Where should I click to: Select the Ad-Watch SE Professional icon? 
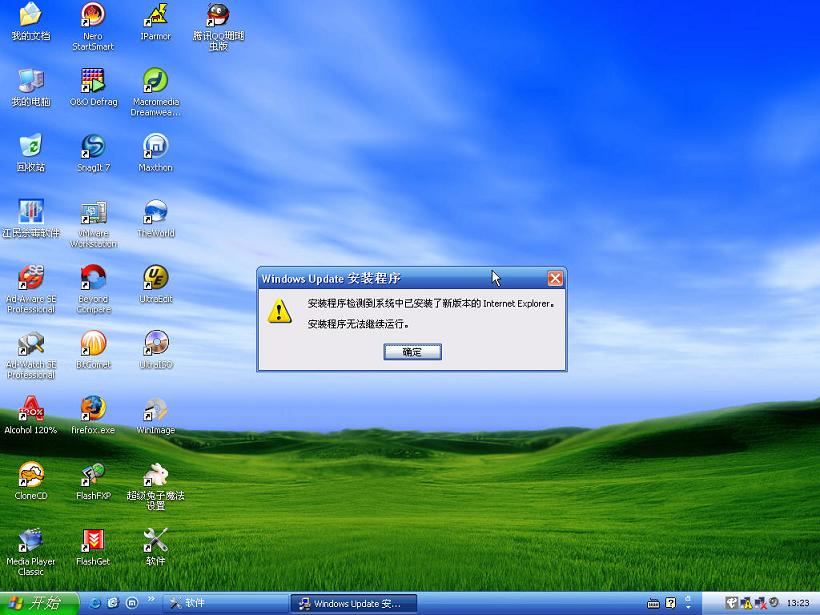pyautogui.click(x=31, y=355)
